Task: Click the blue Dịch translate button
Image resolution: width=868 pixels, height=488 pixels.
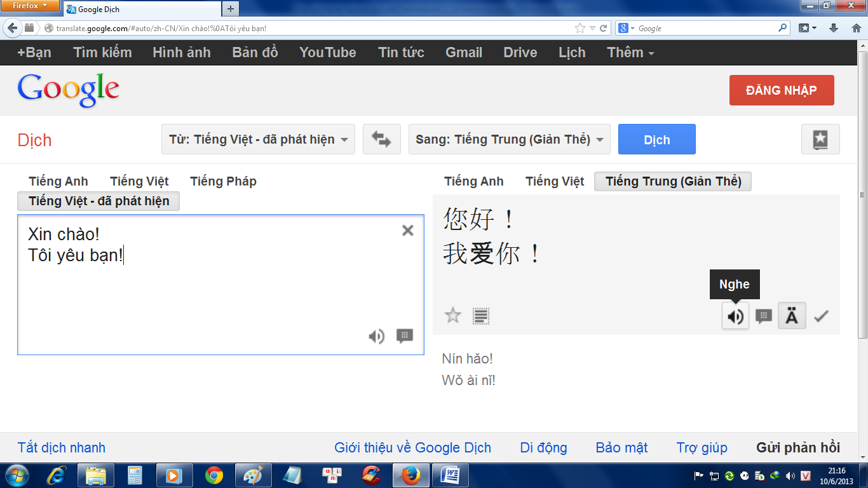Action: point(656,139)
